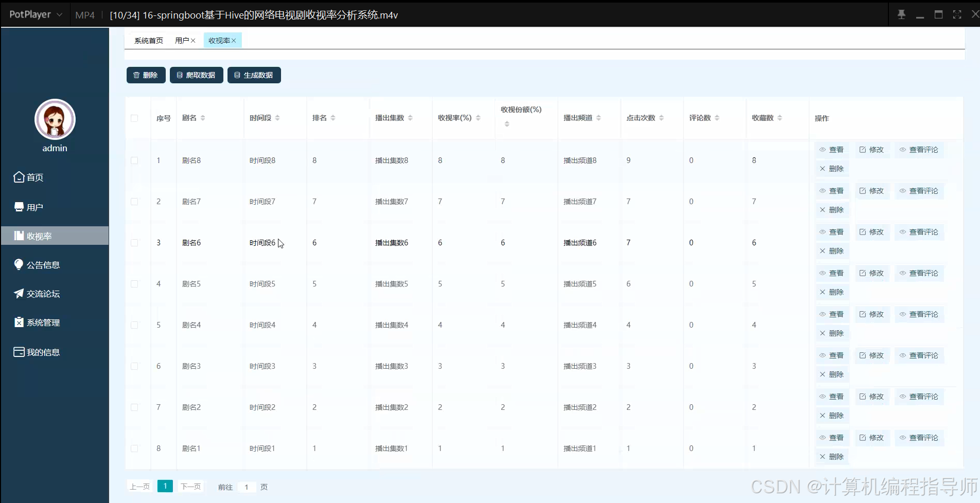Select page 1 in pagination
Screen dimensions: 980x503
[165, 486]
